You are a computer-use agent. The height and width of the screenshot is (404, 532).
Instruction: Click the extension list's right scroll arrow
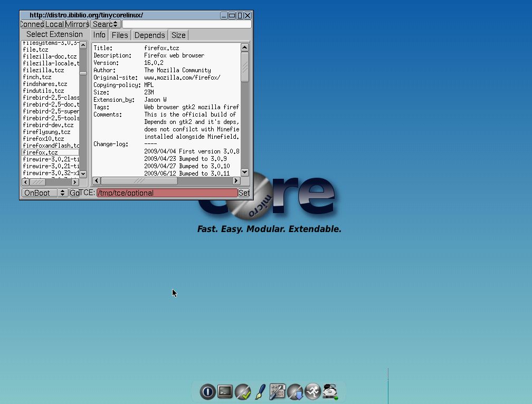(75, 182)
